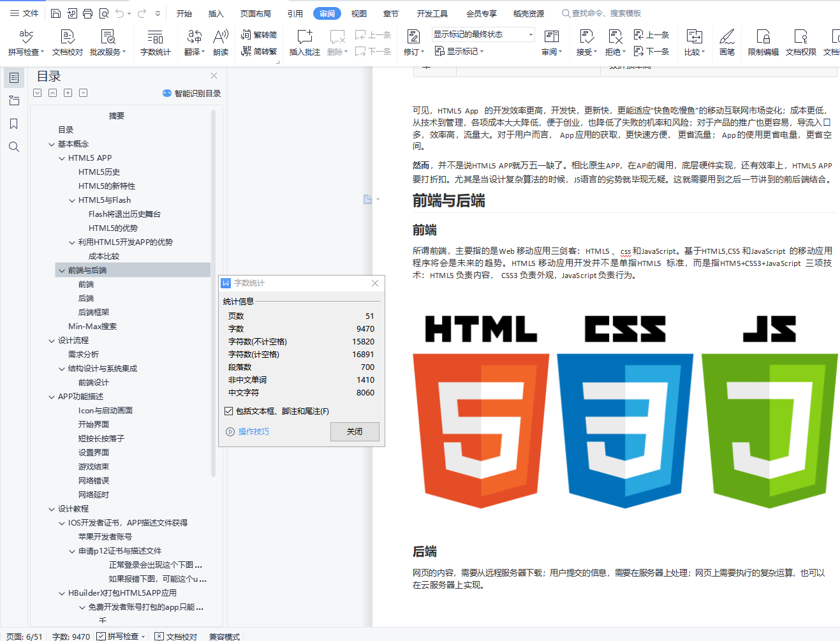Open the 限制编辑 restrict editing option
The height and width of the screenshot is (641, 840).
click(x=763, y=42)
